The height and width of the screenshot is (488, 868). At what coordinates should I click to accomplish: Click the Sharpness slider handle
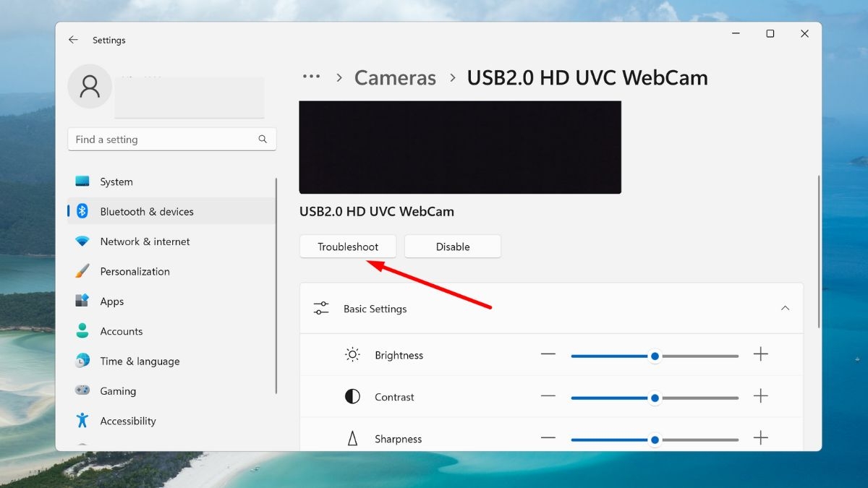click(655, 440)
